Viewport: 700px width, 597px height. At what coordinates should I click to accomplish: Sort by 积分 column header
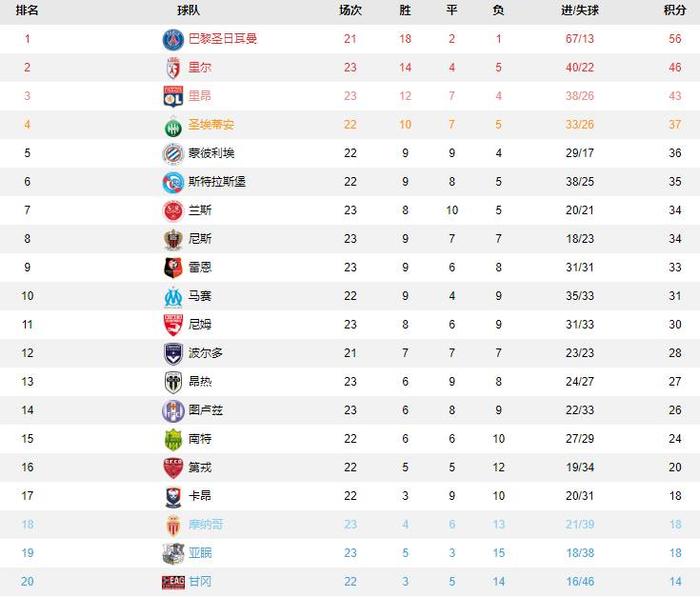(675, 10)
